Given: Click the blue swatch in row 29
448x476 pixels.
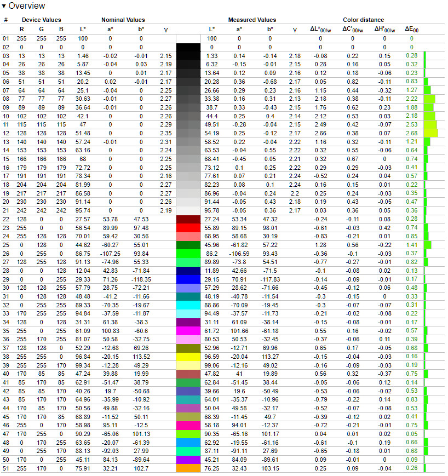Looking at the screenshot, I should pyautogui.click(x=188, y=279).
